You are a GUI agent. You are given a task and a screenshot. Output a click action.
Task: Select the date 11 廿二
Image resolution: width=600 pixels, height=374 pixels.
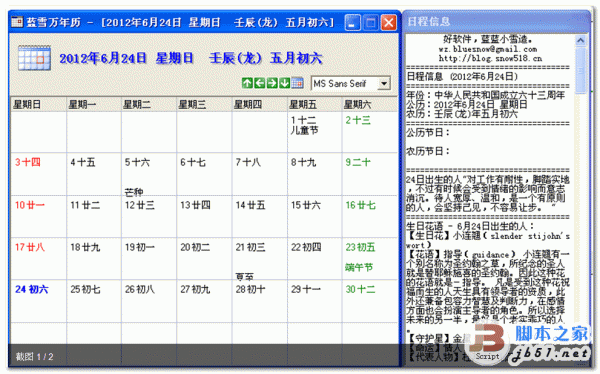point(94,217)
